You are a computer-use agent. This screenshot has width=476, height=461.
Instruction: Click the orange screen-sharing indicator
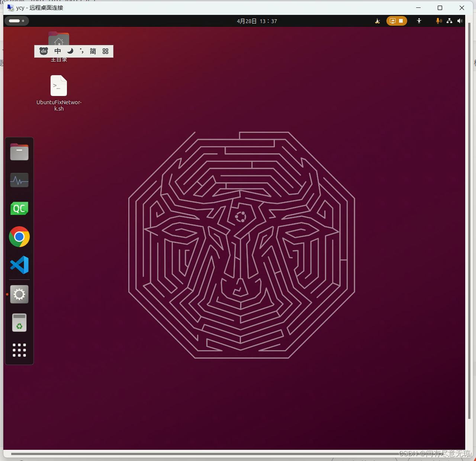coord(393,21)
